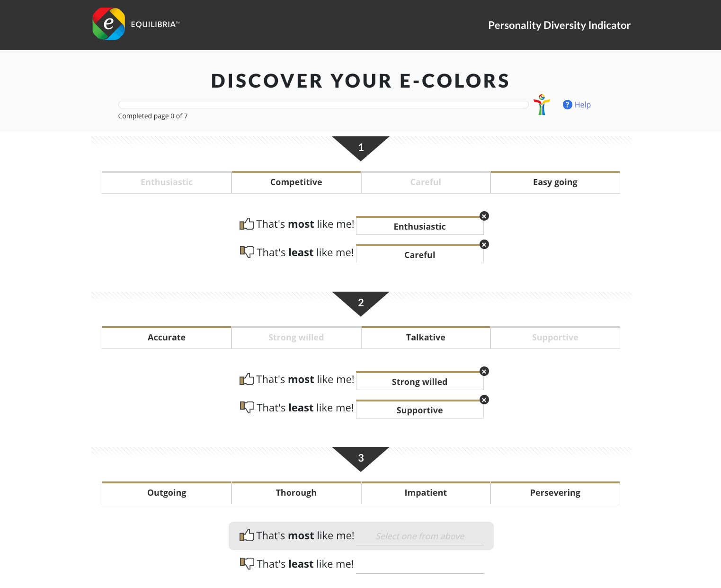
Task: Remove Enthusiastic selection with its X icon
Action: (x=484, y=216)
